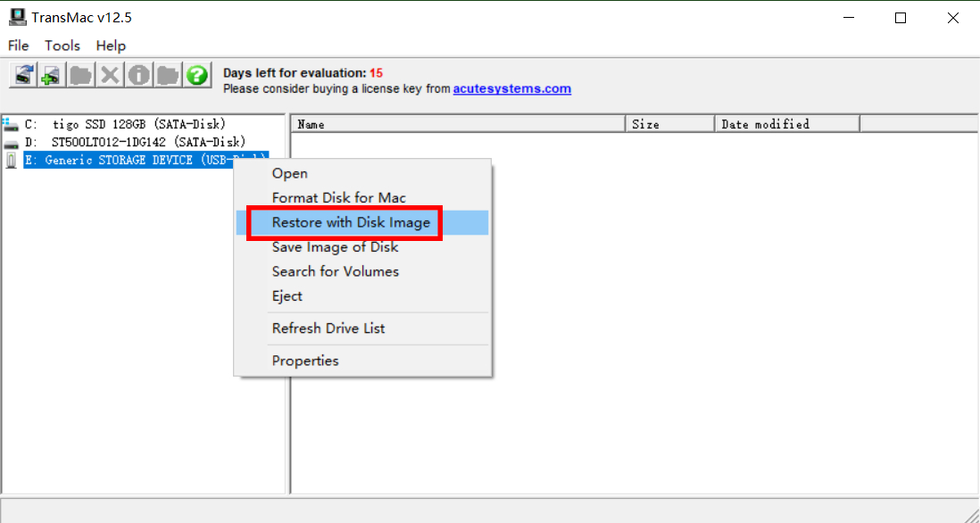This screenshot has height=523, width=980.
Task: Click the TransMac app icon in title bar
Action: pos(18,17)
